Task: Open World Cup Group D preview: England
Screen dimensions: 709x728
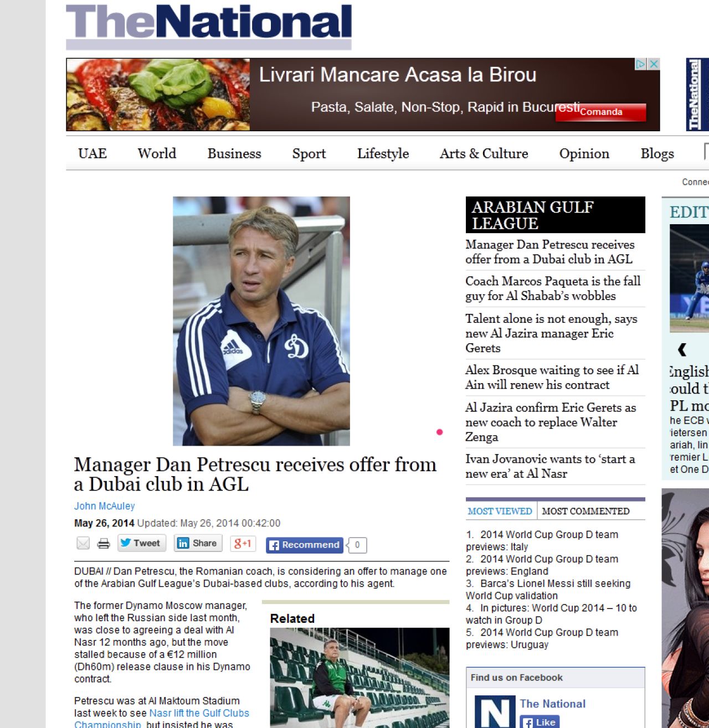Action: [x=542, y=565]
